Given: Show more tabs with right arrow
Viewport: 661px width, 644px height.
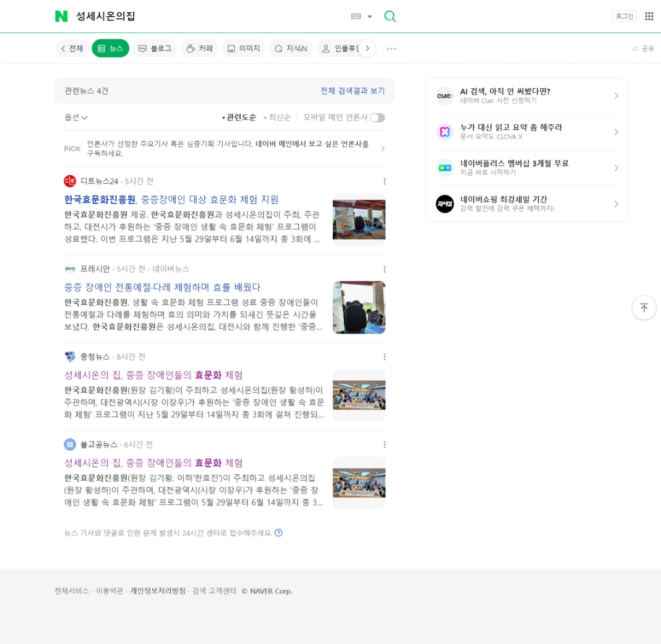Looking at the screenshot, I should pos(368,48).
